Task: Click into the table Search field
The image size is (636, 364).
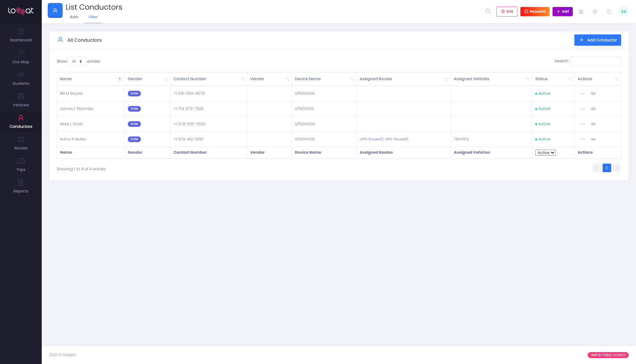Action: click(595, 62)
